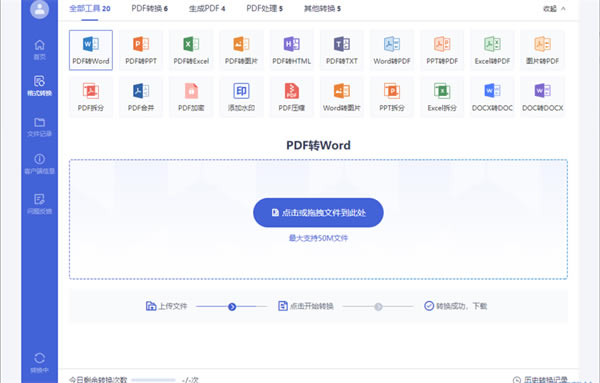Click the 点击或拖拽文件到此处 upload button

click(x=318, y=213)
